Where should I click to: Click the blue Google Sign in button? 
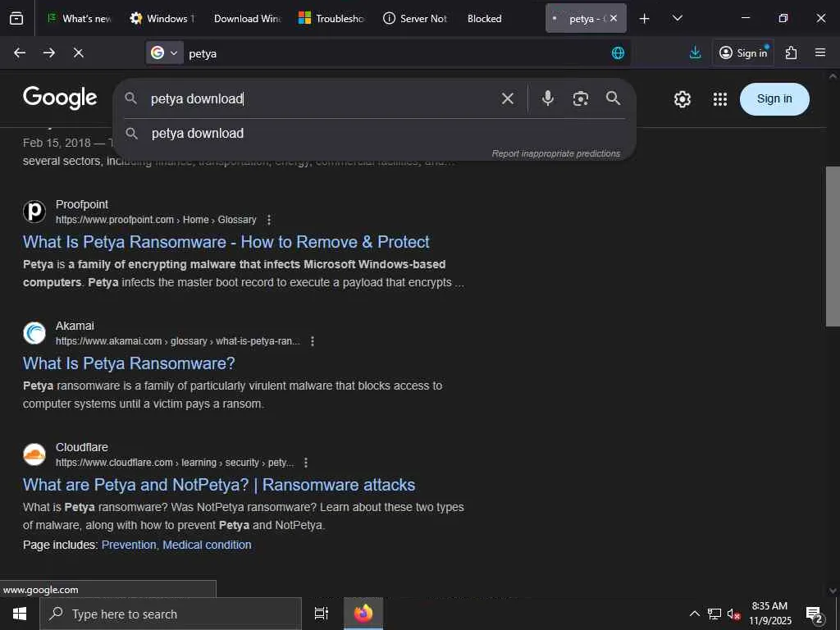click(x=774, y=99)
